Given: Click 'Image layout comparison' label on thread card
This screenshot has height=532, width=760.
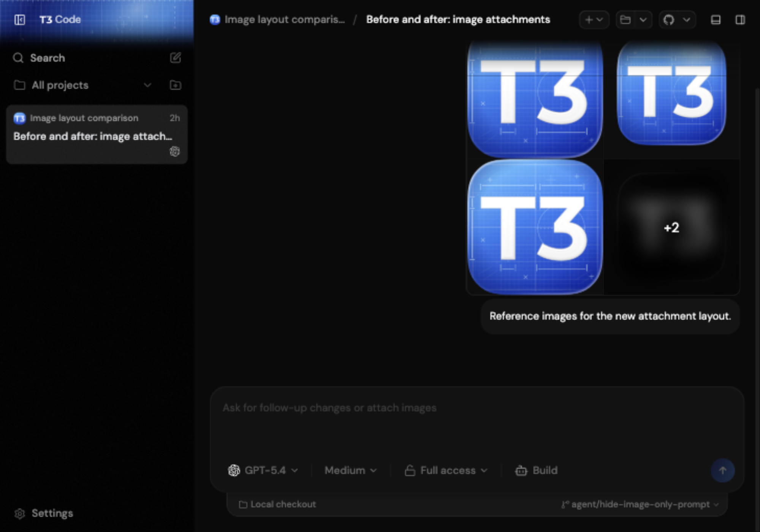Looking at the screenshot, I should (x=84, y=118).
